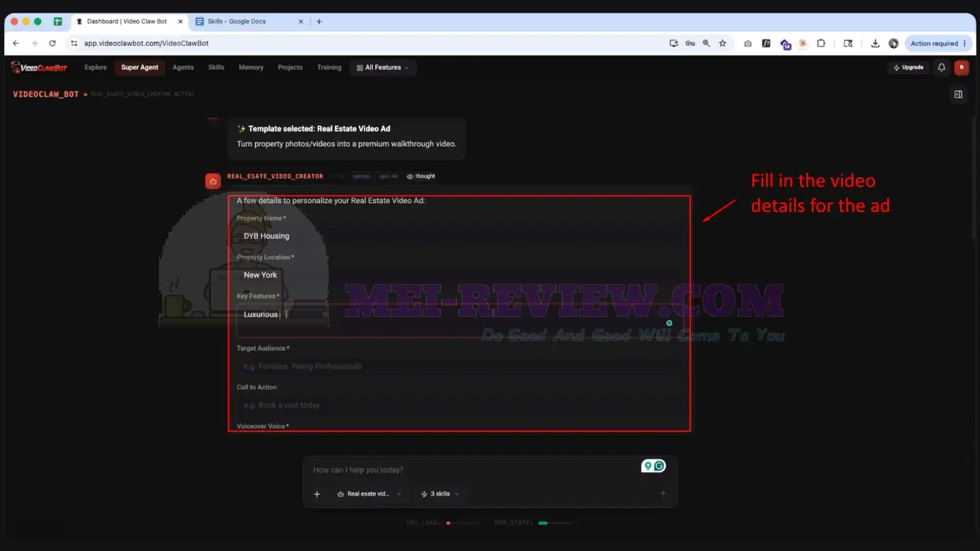
Task: Go to the Agents section
Action: pyautogui.click(x=183, y=67)
